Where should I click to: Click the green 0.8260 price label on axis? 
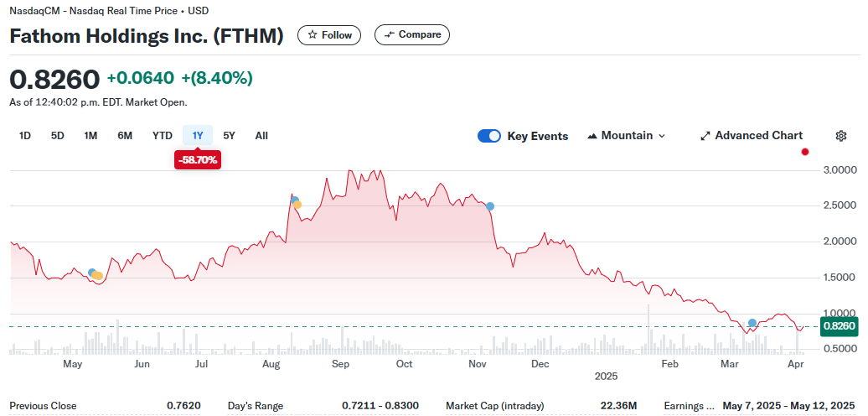click(840, 326)
